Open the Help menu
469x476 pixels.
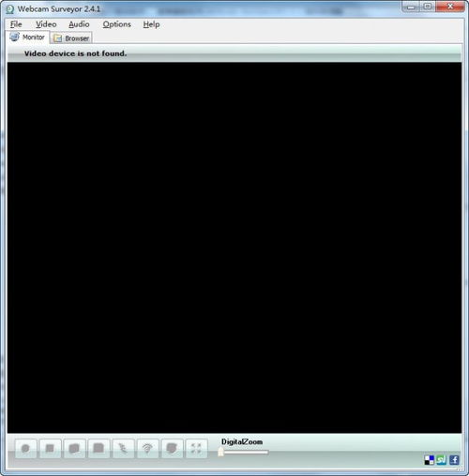[151, 24]
